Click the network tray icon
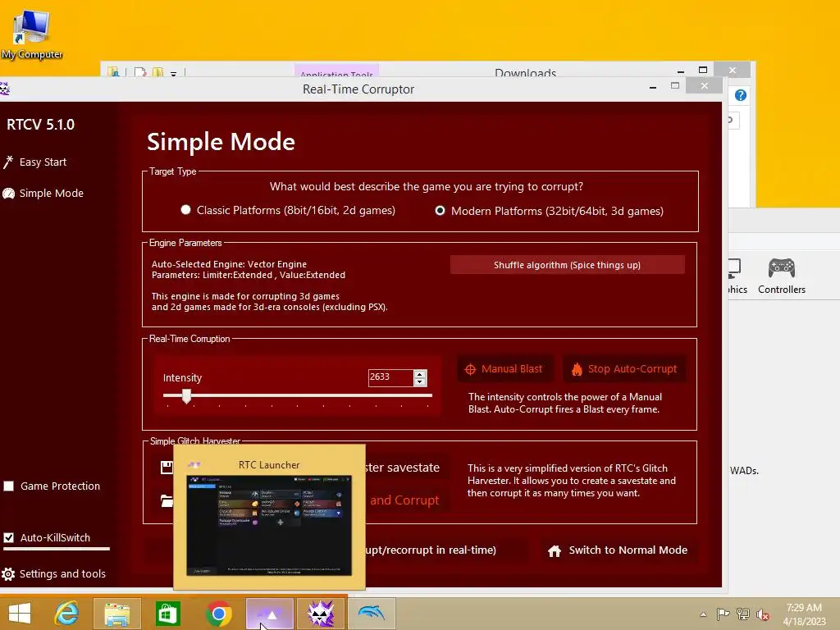Image resolution: width=840 pixels, height=630 pixels. 743,614
